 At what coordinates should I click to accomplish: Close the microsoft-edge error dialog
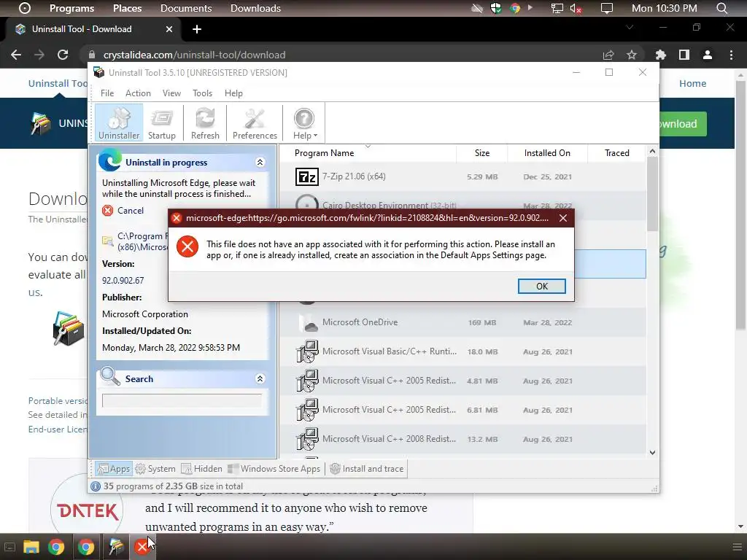coord(563,218)
